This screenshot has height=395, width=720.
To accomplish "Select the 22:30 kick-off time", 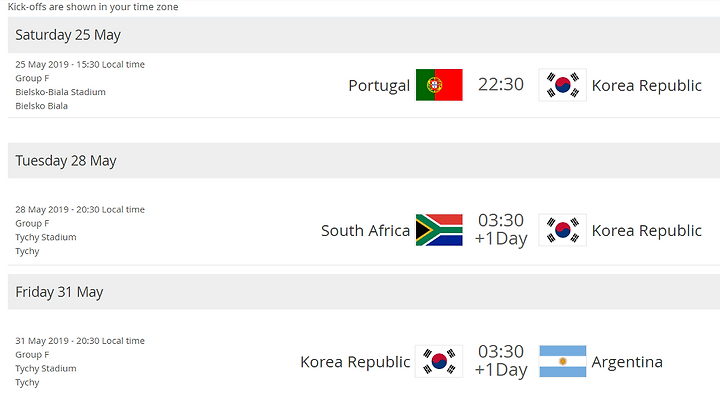I will tap(501, 85).
